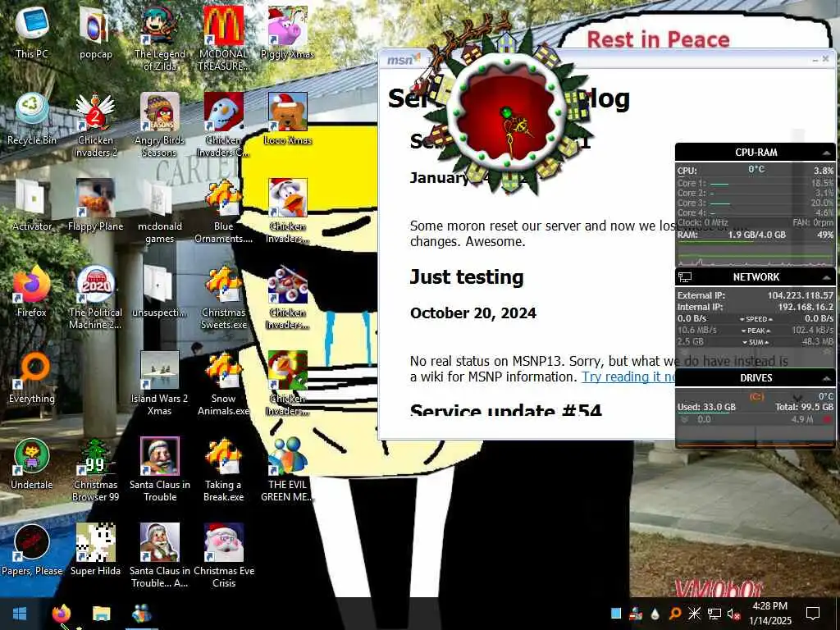Click the 'Just testing' heading

(467, 277)
